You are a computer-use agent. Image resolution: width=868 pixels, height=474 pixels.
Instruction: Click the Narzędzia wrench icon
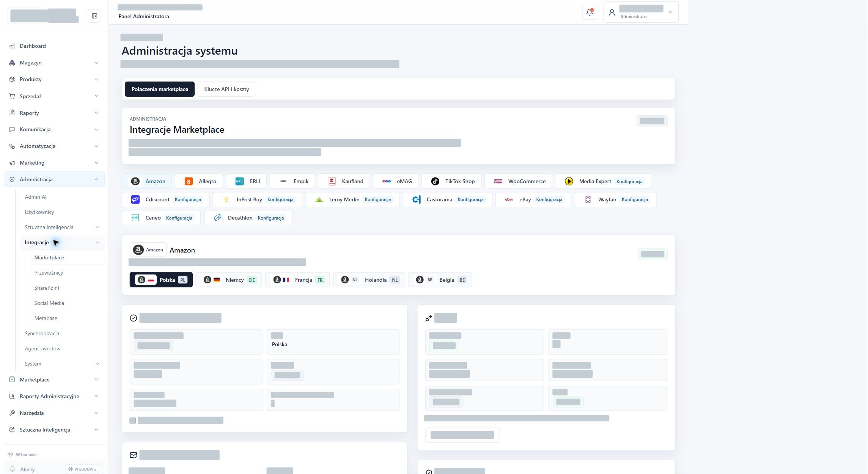coord(12,413)
